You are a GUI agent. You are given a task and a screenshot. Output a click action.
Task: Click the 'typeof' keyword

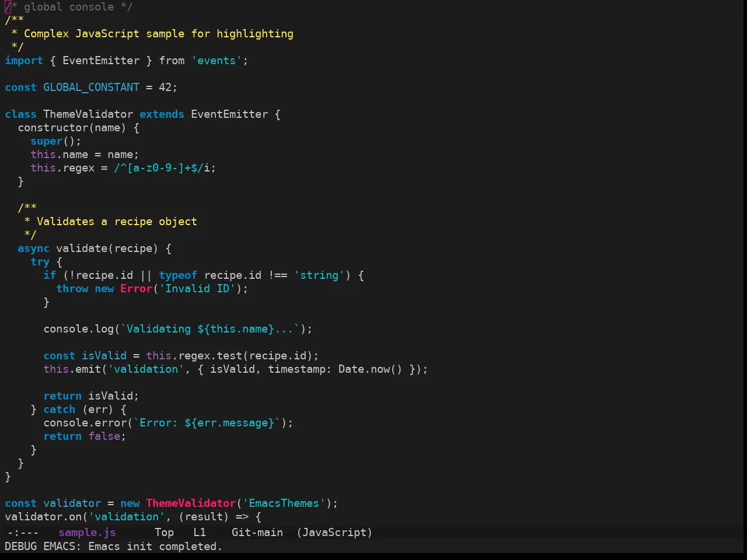pos(178,275)
